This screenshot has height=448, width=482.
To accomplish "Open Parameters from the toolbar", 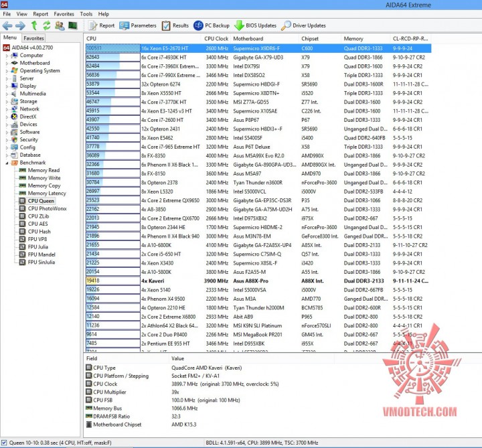I will point(138,25).
